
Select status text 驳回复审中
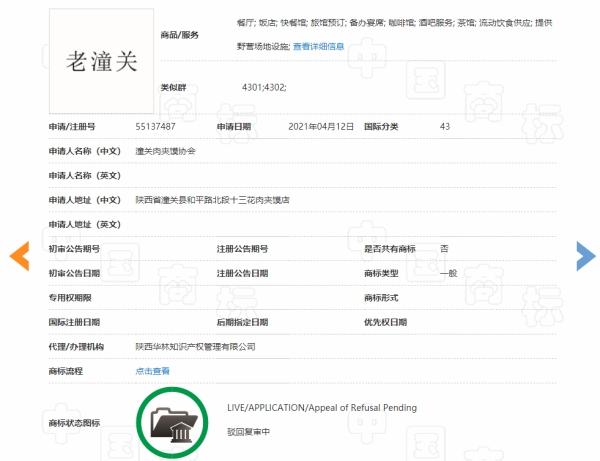[x=249, y=432]
